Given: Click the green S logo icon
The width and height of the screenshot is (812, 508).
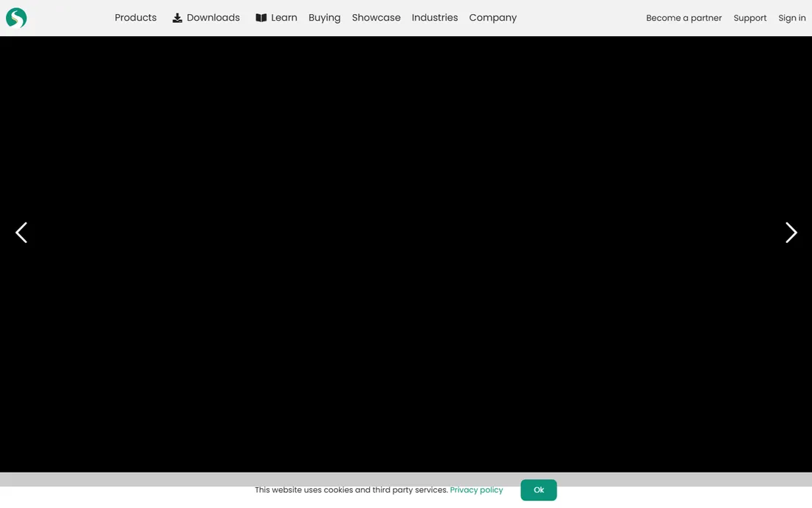Looking at the screenshot, I should pyautogui.click(x=16, y=18).
